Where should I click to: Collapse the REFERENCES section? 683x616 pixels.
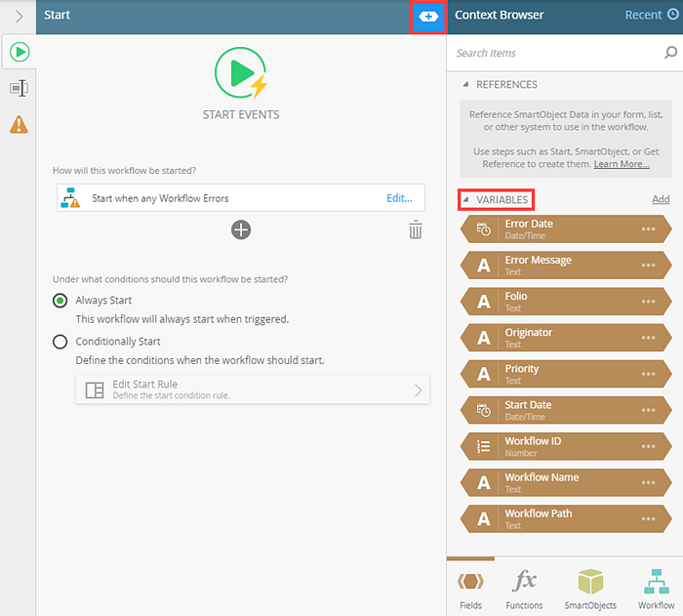(465, 84)
